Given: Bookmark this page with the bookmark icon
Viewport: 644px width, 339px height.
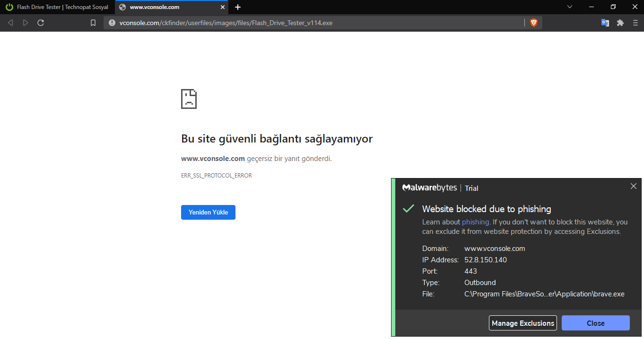Looking at the screenshot, I should point(93,23).
